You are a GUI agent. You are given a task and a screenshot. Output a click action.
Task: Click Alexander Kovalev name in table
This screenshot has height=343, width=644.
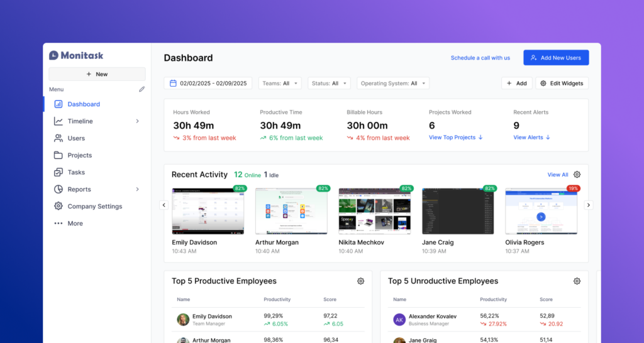pos(433,317)
